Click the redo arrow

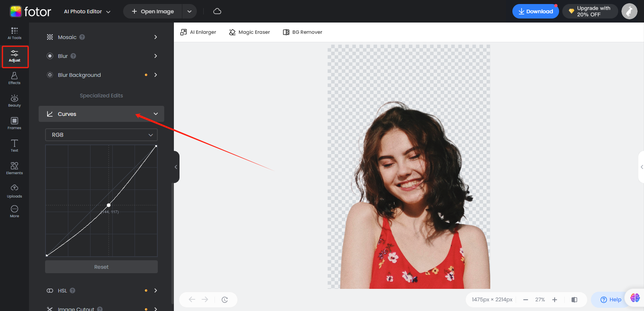click(205, 299)
